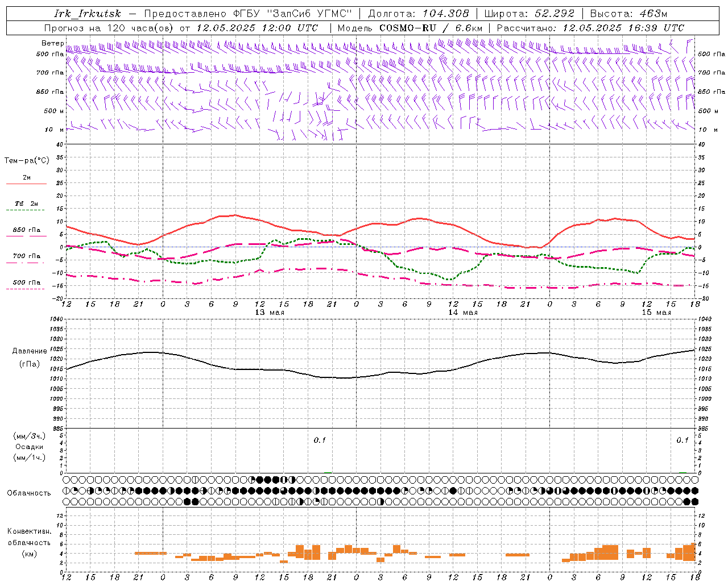
Task: Click -20 at bottom of right temperature axis
Action: click(704, 299)
